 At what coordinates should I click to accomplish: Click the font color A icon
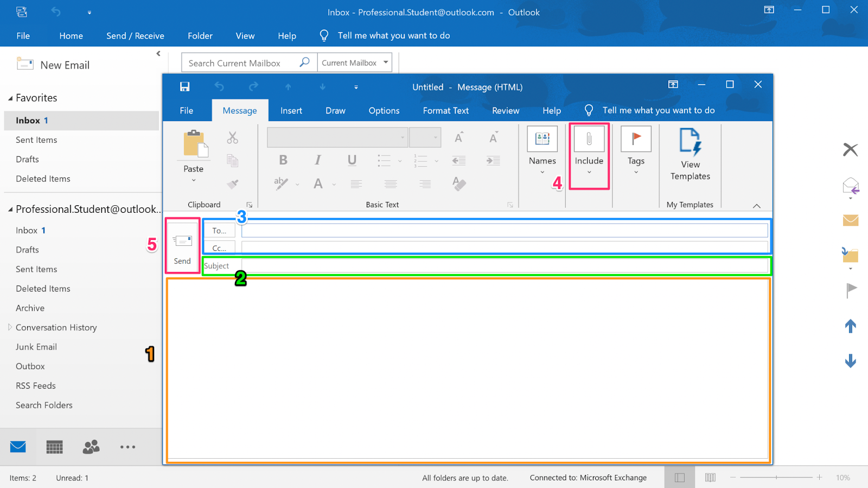(x=318, y=184)
